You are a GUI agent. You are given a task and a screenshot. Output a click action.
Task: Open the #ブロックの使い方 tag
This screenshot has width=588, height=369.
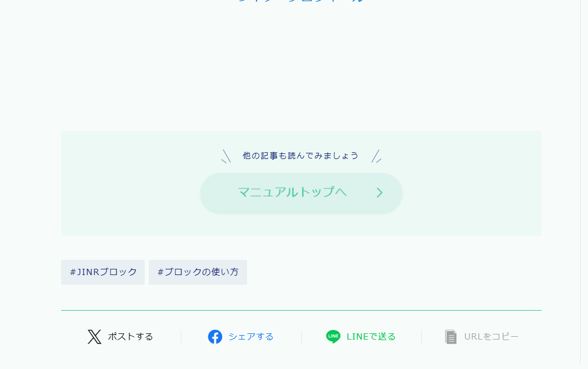(x=198, y=272)
